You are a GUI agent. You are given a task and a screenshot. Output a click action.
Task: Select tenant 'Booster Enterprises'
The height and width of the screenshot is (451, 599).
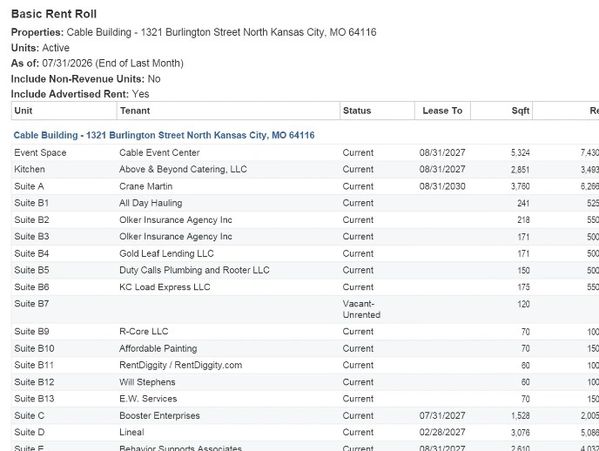click(159, 415)
